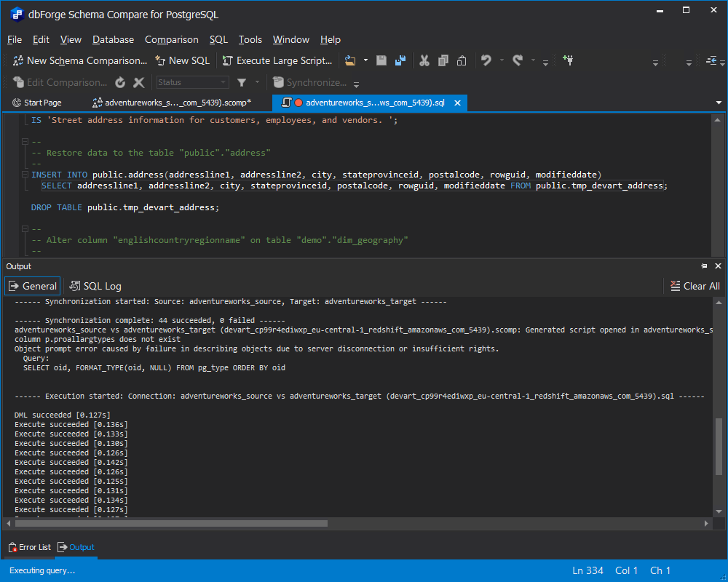This screenshot has height=582, width=728.
Task: Redo the last undone action
Action: click(x=518, y=60)
